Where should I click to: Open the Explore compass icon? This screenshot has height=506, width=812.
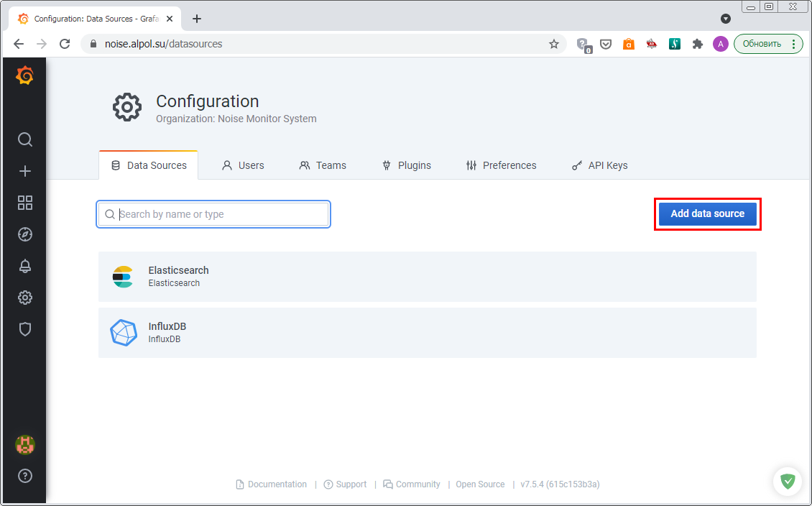coord(25,234)
